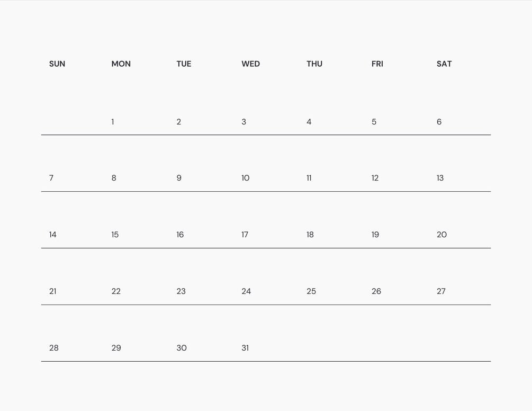Click day 19 in the Friday column
Image resolution: width=532 pixels, height=411 pixels.
tap(375, 235)
